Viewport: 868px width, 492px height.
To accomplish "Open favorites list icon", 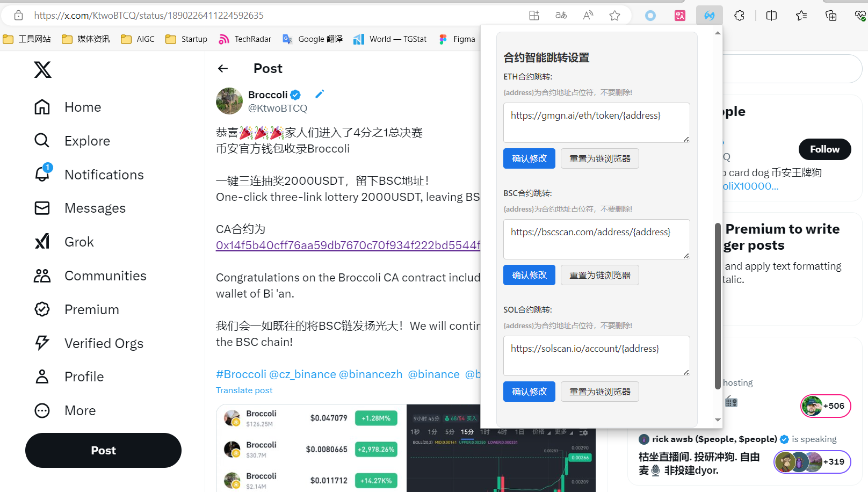I will (x=801, y=16).
